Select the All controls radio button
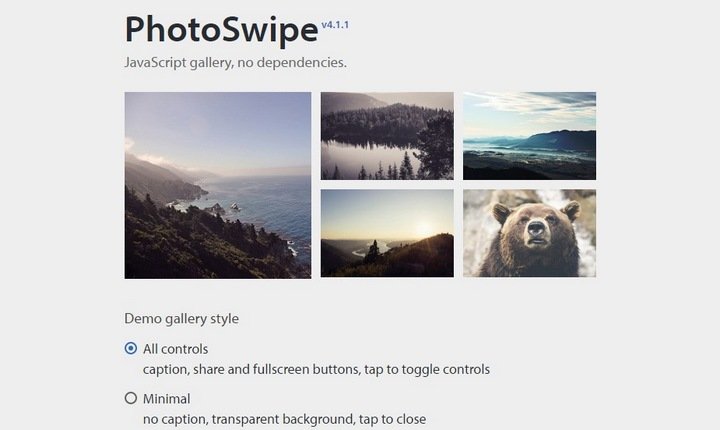 pos(131,348)
